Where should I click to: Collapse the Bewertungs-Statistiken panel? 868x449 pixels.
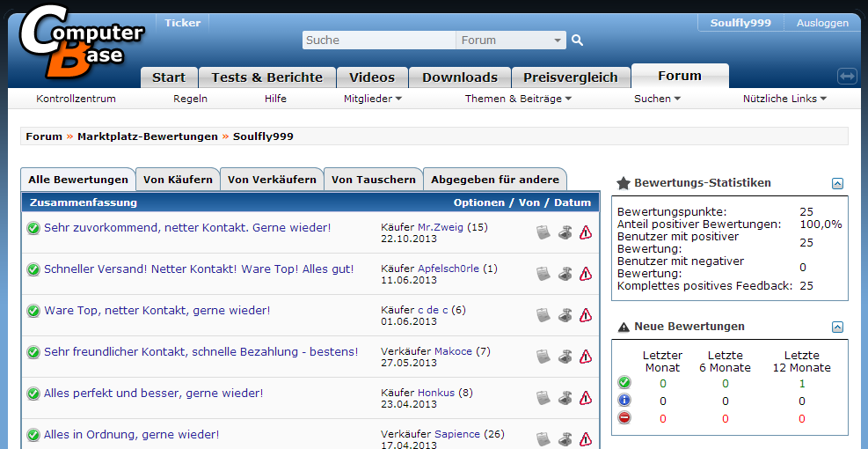click(837, 183)
